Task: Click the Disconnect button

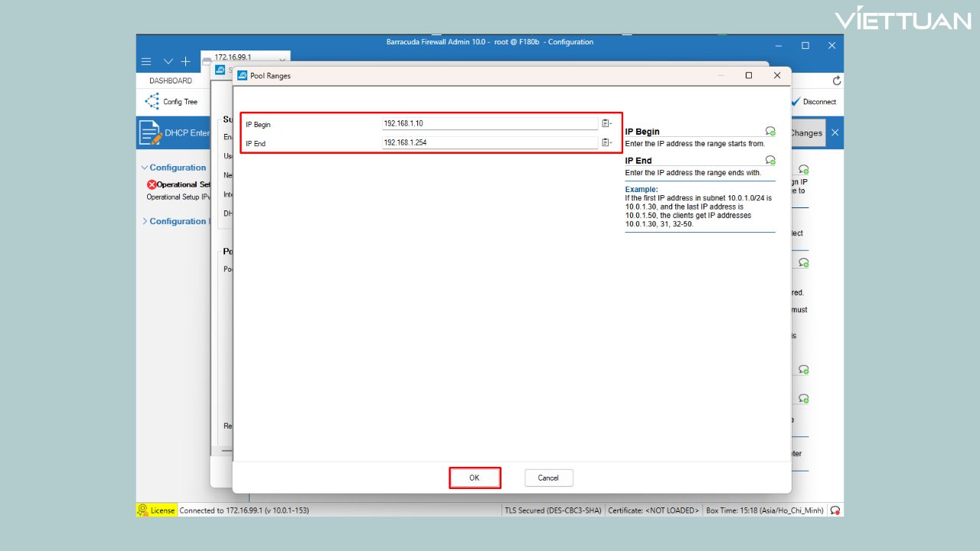Action: 814,102
